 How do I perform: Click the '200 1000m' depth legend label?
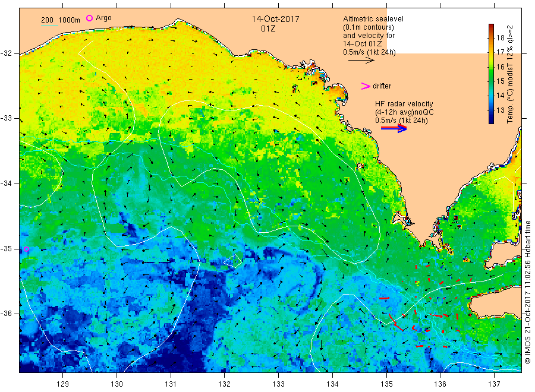pos(61,20)
